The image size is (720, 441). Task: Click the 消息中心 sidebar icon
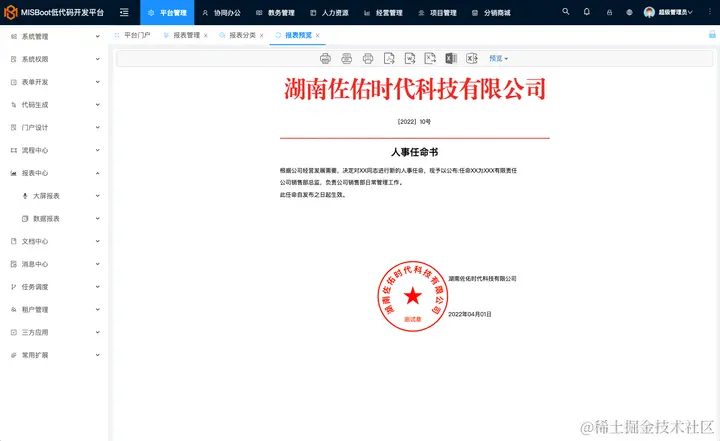coord(14,264)
